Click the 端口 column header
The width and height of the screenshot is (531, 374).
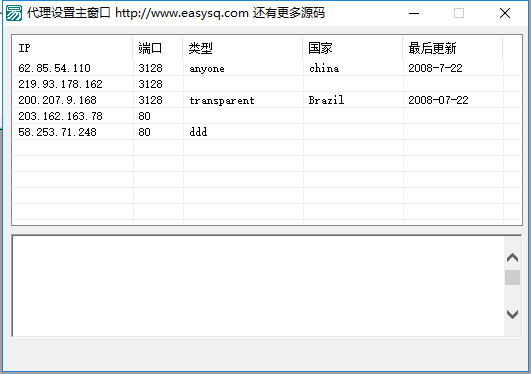tap(158, 48)
